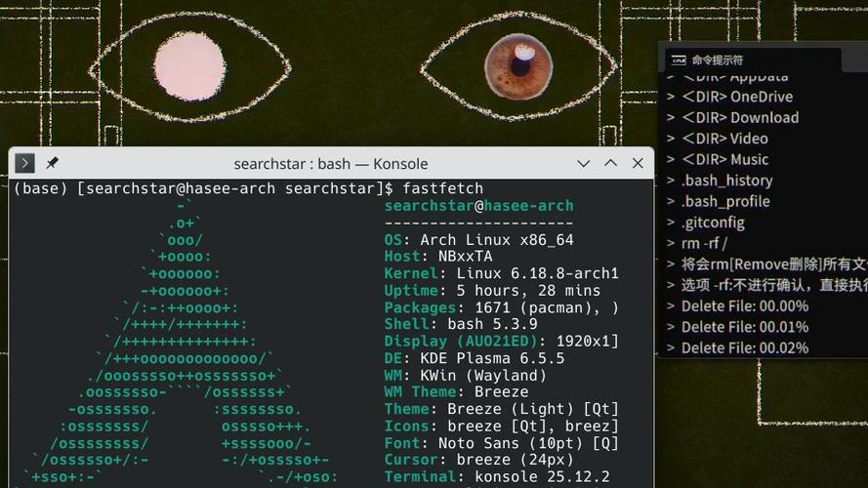This screenshot has height=488, width=868.
Task: Click the line starting '选项 -rf:不进行确认'
Action: [x=767, y=285]
